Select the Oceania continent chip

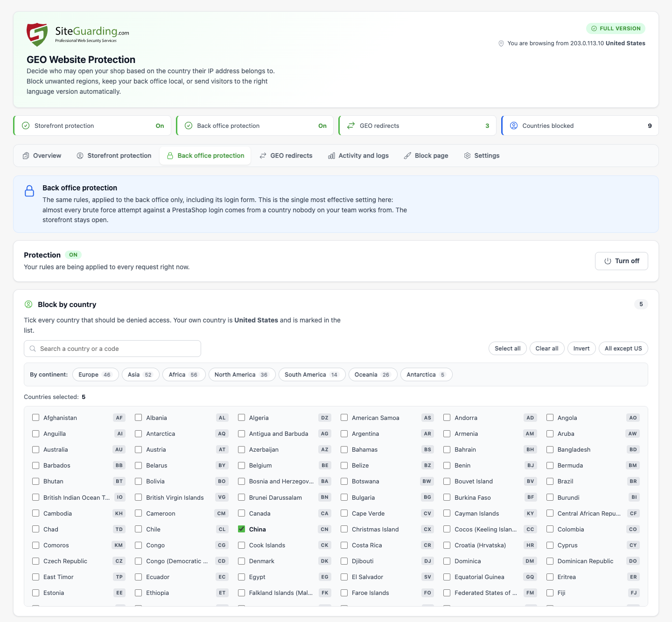(373, 375)
